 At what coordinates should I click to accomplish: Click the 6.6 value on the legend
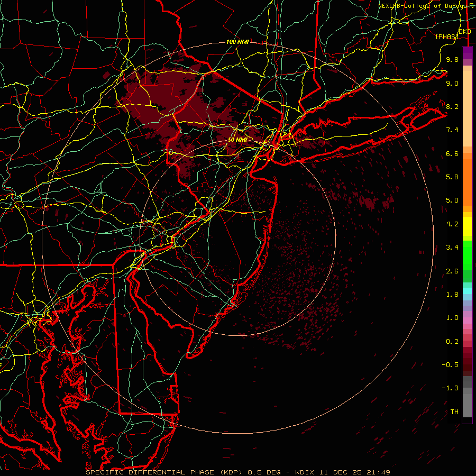tap(452, 153)
